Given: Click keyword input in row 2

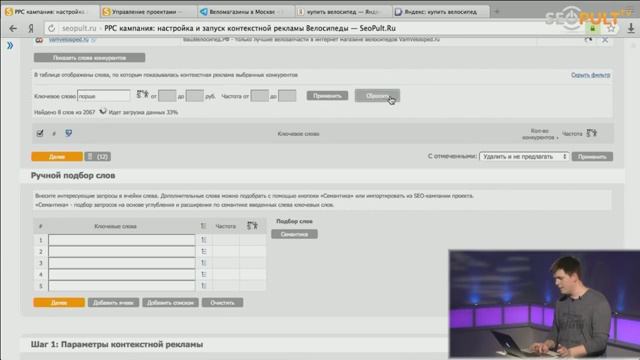Looking at the screenshot, I should pos(122,251).
